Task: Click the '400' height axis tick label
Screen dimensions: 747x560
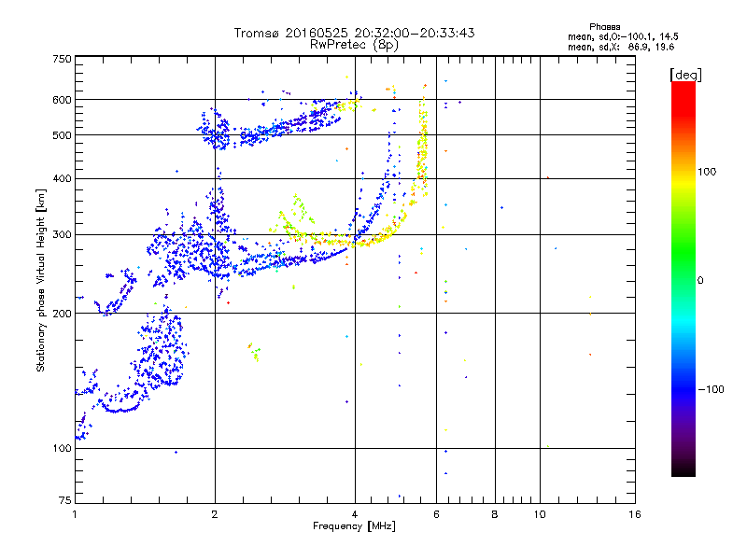Action: point(62,179)
